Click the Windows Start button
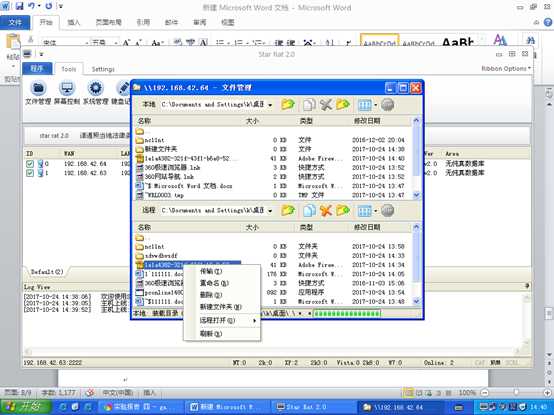Viewport: 554px width, 415px height. [x=26, y=407]
